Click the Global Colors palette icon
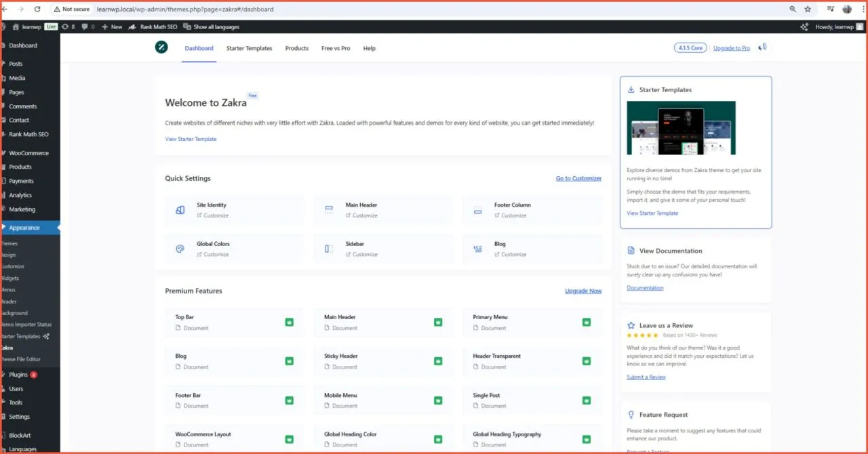This screenshot has width=868, height=454. tap(180, 249)
